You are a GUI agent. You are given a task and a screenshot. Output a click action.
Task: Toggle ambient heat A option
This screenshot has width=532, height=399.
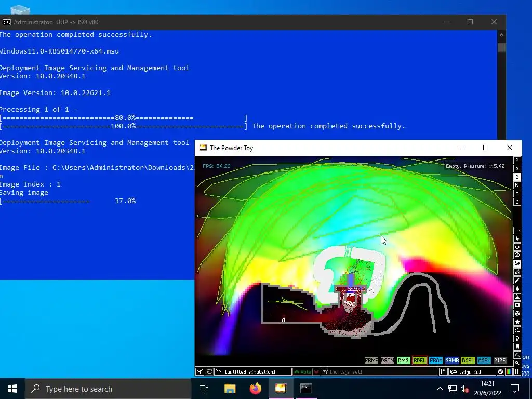click(x=517, y=193)
